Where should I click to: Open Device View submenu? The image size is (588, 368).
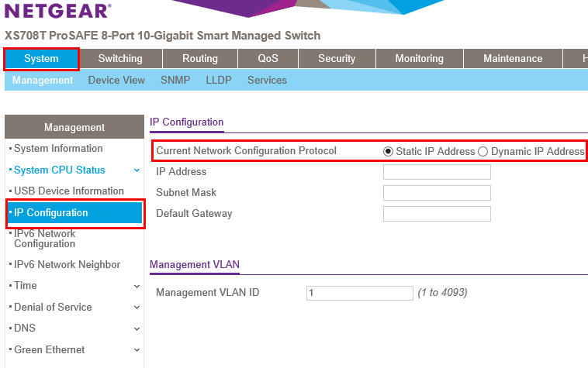116,80
